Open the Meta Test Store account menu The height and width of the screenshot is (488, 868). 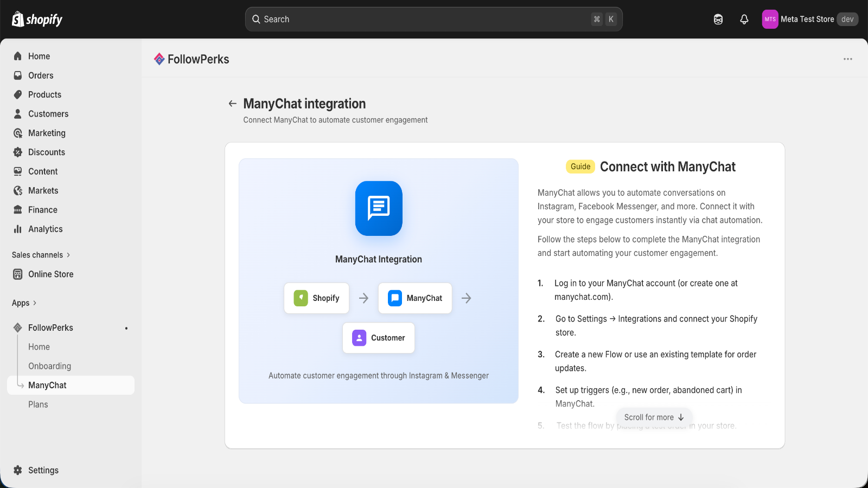[x=809, y=20]
